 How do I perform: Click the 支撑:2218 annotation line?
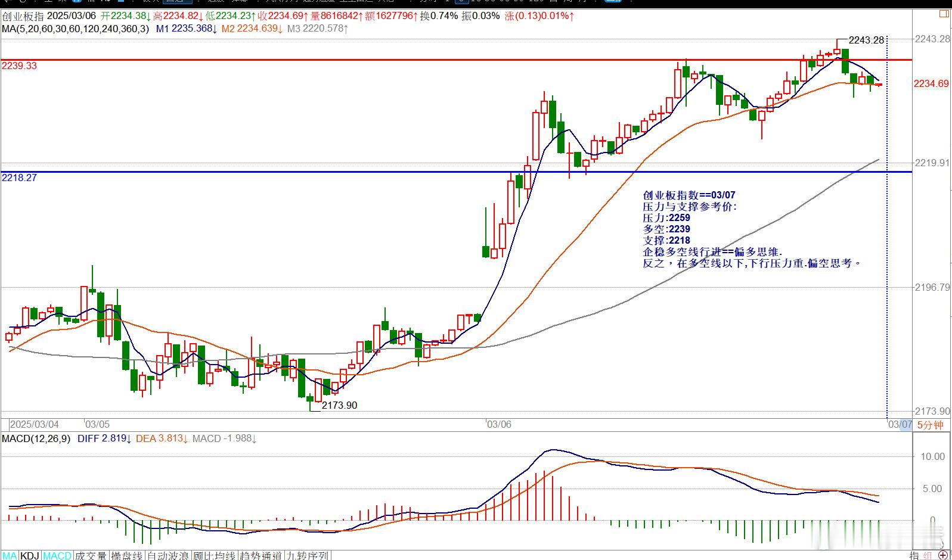pos(666,241)
